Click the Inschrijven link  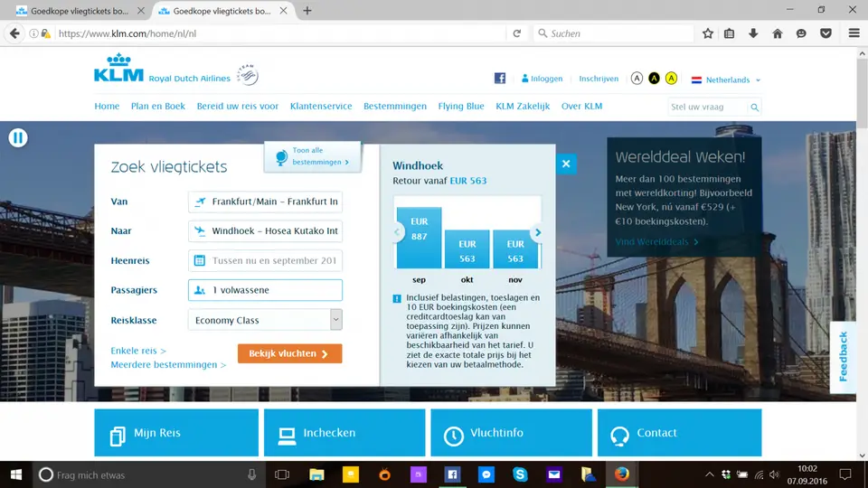[599, 79]
